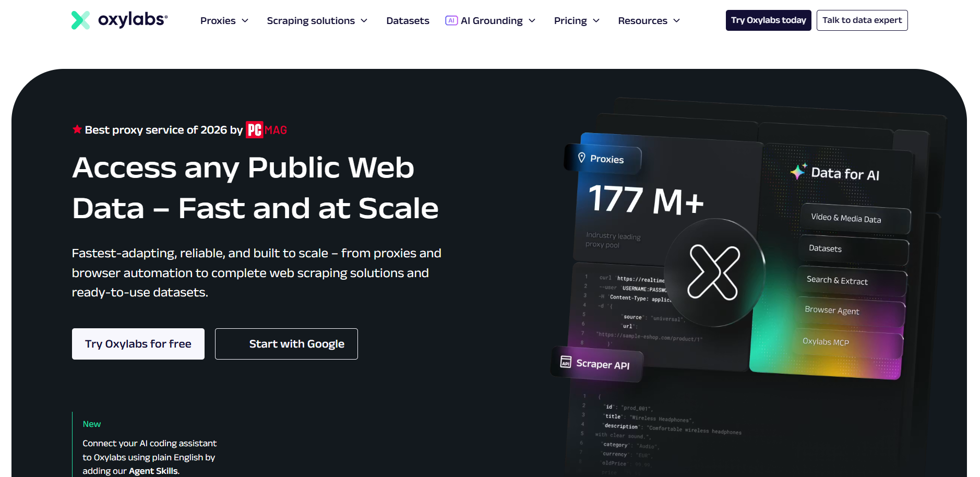This screenshot has width=980, height=477.
Task: Expand the chevron beside Resources
Action: [x=677, y=21]
